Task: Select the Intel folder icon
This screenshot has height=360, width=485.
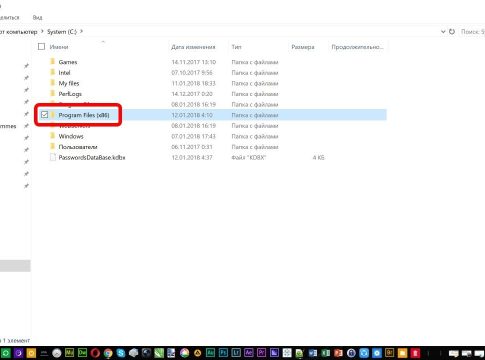Action: (52, 72)
